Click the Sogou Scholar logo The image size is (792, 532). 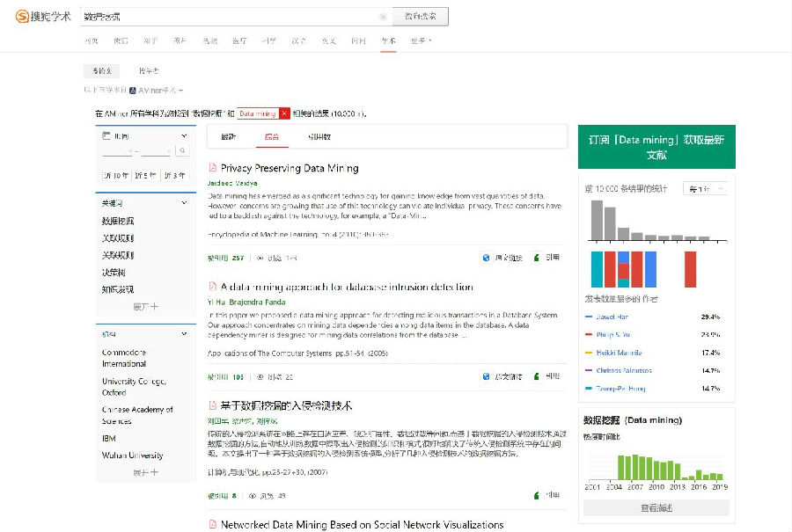(x=42, y=17)
